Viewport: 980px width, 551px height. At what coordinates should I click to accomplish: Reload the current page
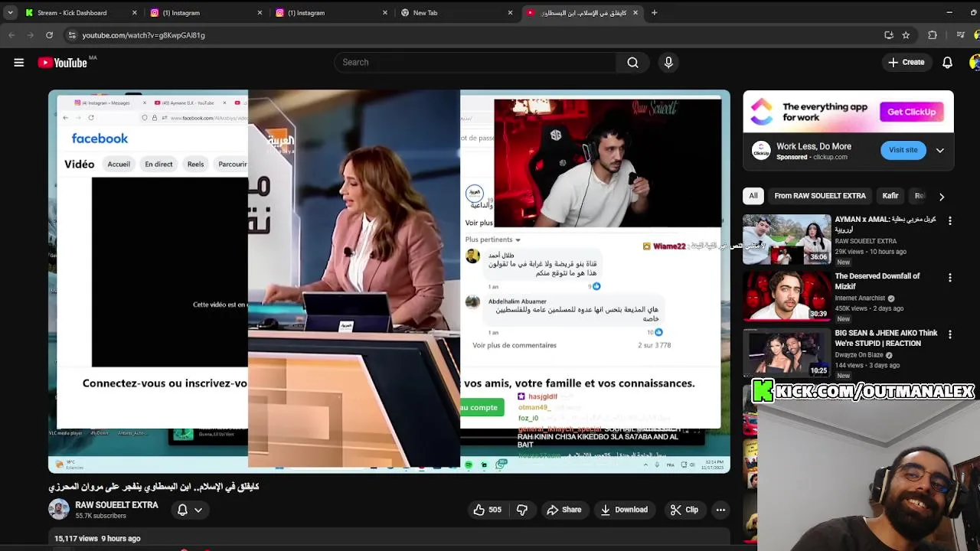pos(49,35)
